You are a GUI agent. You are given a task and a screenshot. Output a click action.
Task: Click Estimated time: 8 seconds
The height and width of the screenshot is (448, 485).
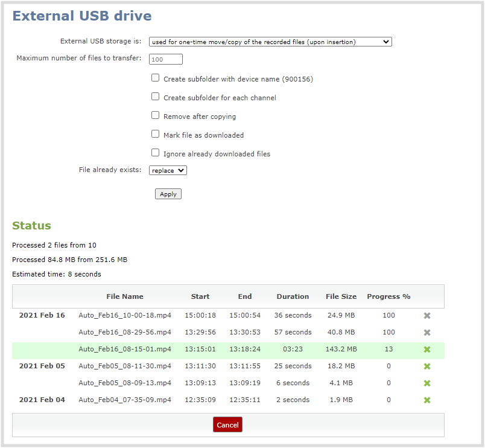(57, 274)
